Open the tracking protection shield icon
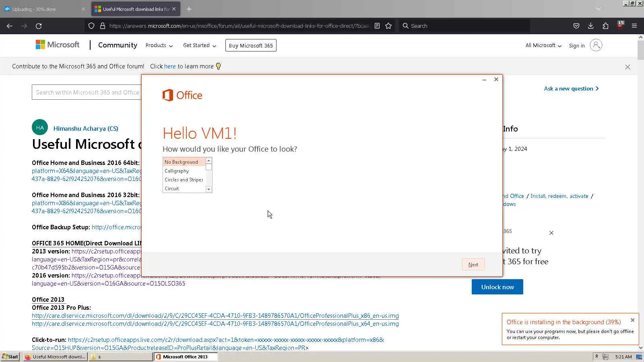 [91, 26]
